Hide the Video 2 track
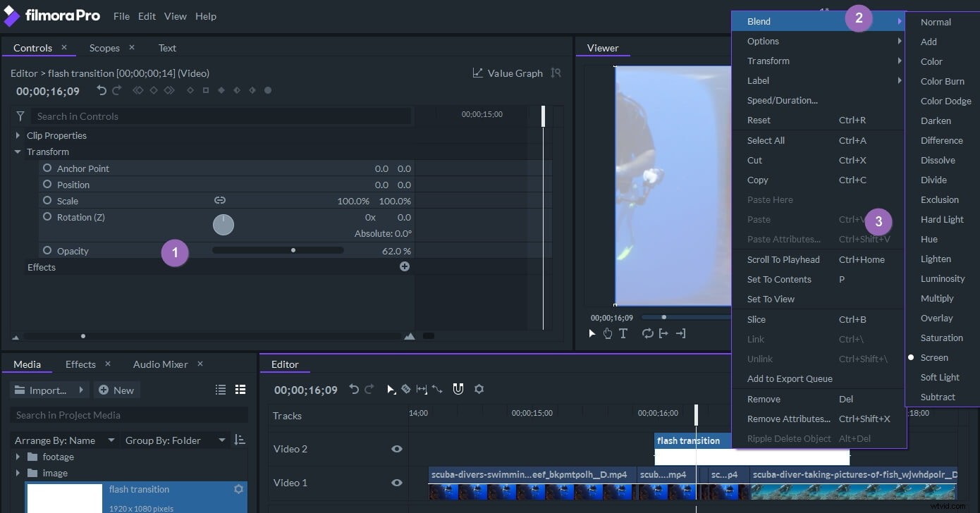The height and width of the screenshot is (513, 980). 397,449
